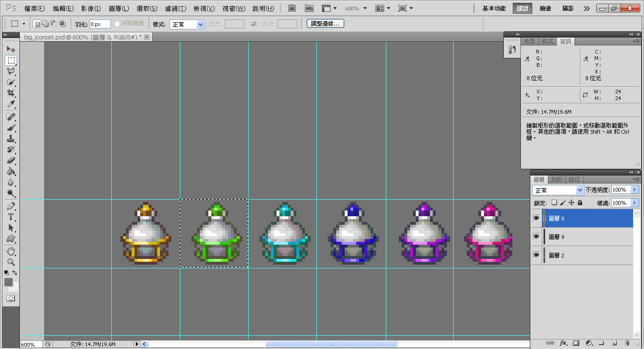Image resolution: width=644 pixels, height=349 pixels.
Task: Open the status bar info arrow menu
Action: click(137, 344)
